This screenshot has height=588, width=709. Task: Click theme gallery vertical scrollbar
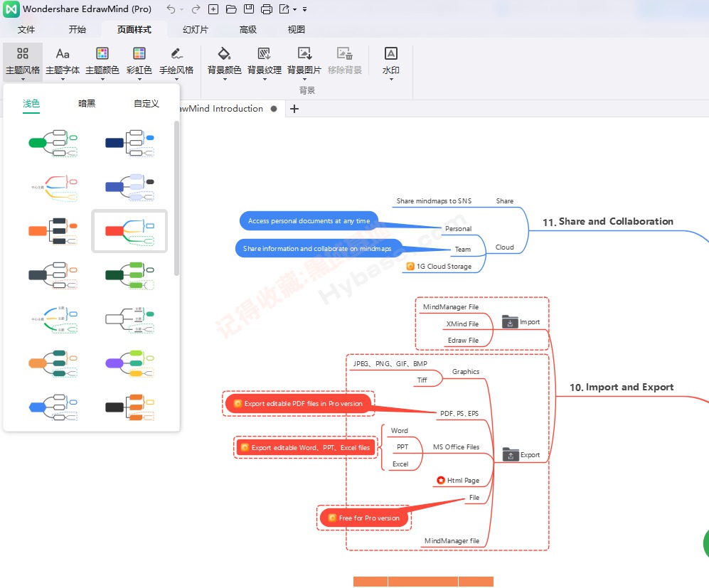(x=177, y=198)
